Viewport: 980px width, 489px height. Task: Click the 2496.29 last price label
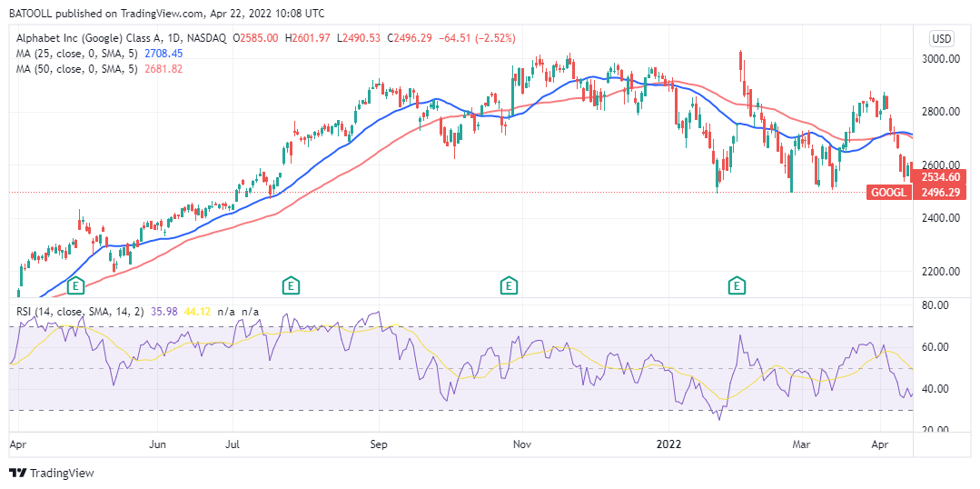point(939,192)
